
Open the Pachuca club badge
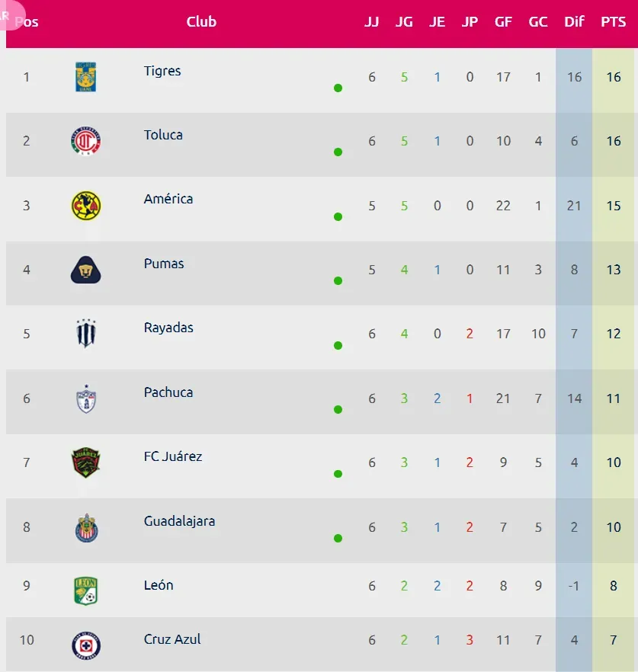(x=85, y=398)
